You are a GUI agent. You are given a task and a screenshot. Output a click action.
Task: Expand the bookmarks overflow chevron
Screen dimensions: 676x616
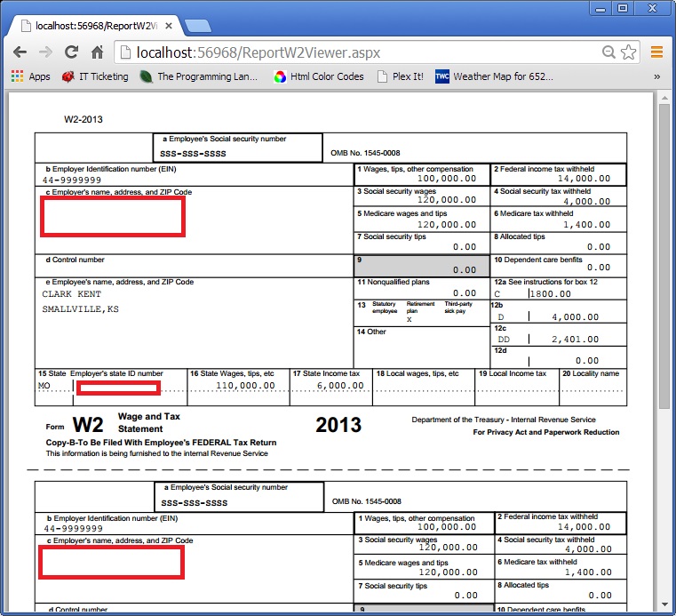657,76
